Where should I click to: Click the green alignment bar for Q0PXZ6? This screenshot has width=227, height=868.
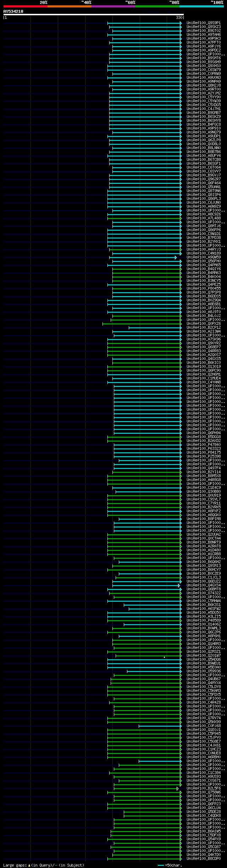click(142, 323)
